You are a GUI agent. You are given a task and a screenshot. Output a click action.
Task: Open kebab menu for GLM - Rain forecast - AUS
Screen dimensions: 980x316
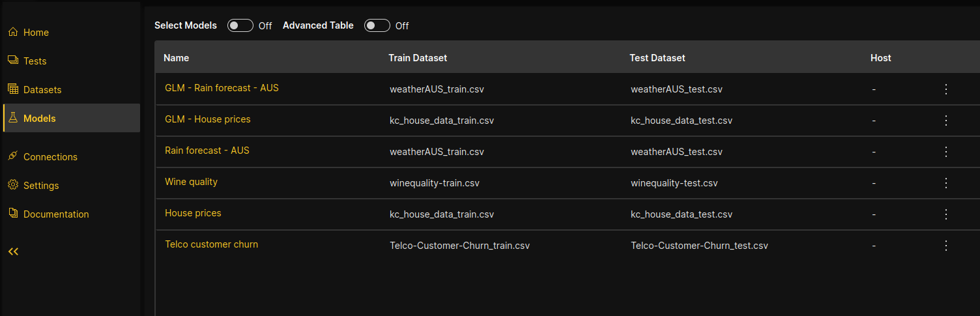click(x=946, y=89)
